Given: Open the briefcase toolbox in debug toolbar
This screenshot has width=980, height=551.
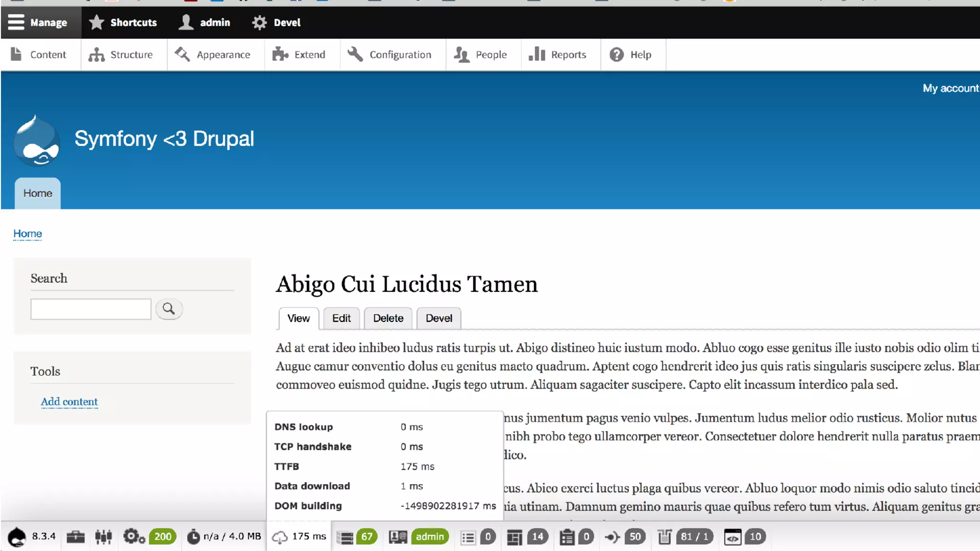Looking at the screenshot, I should (x=76, y=537).
